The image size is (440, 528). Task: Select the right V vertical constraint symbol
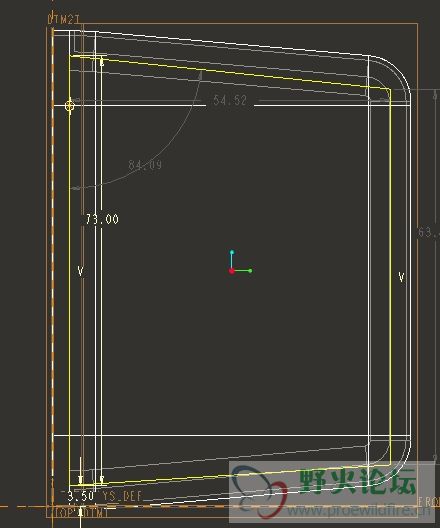401,277
